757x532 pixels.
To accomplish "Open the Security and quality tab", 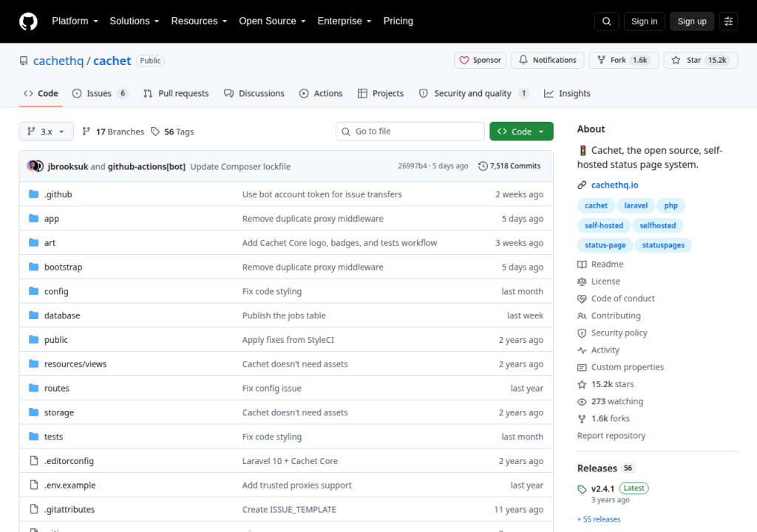I will coord(474,94).
